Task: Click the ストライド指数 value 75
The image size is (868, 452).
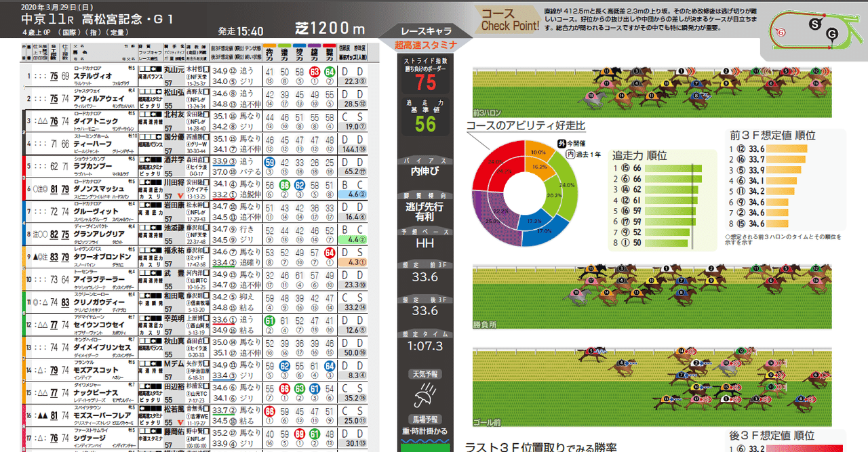Action: tap(425, 83)
